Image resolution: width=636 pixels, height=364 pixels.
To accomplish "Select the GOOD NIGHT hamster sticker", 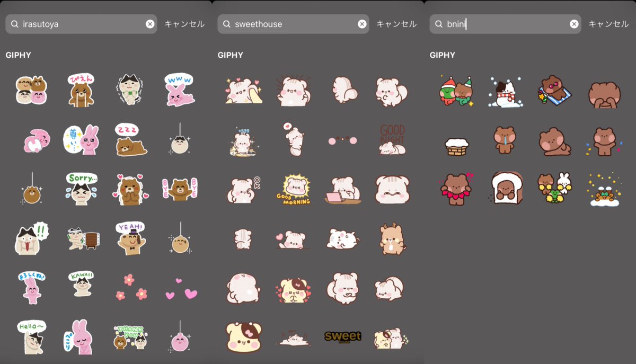I will (392, 140).
